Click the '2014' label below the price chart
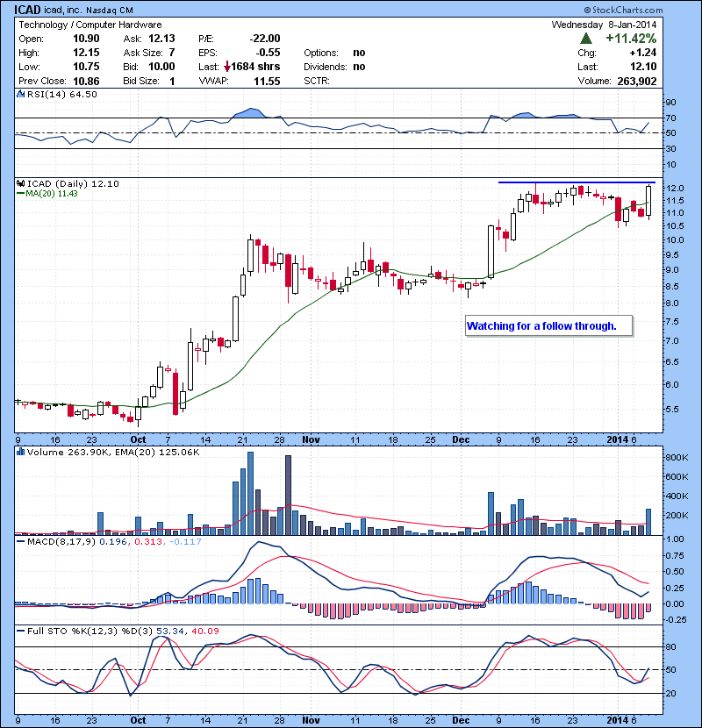702x728 pixels. click(x=618, y=439)
